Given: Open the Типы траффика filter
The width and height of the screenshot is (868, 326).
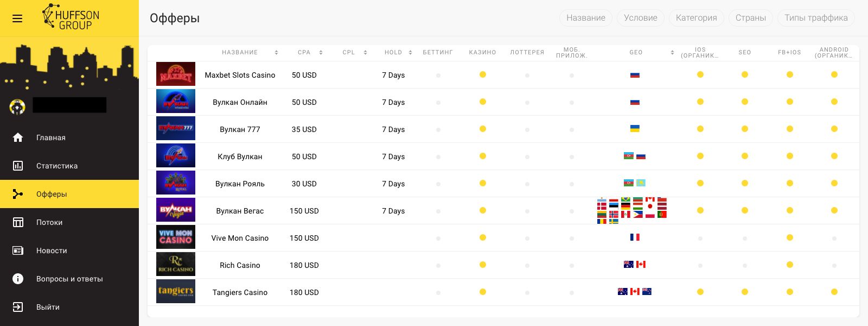Looking at the screenshot, I should (815, 18).
